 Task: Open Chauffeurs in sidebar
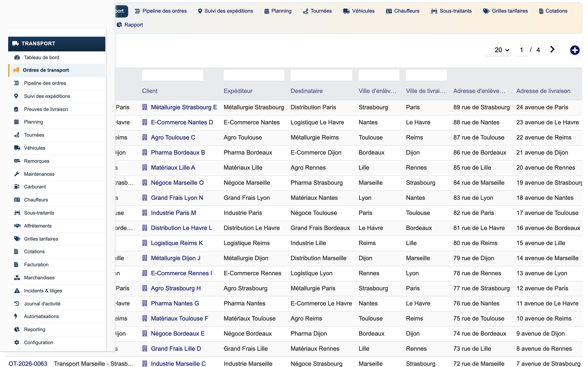coord(57,200)
